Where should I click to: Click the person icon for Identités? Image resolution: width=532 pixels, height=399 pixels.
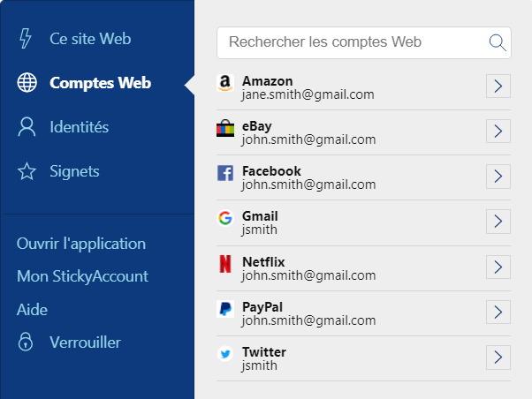[x=27, y=127]
